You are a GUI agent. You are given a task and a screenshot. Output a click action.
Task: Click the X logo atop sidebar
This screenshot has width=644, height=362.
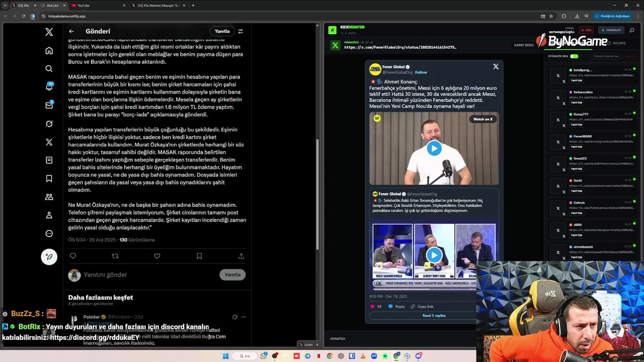(49, 32)
